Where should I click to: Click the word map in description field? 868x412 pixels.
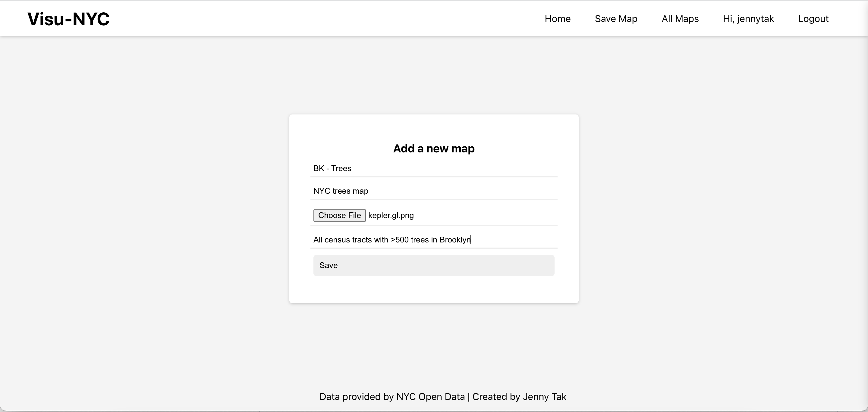click(360, 191)
